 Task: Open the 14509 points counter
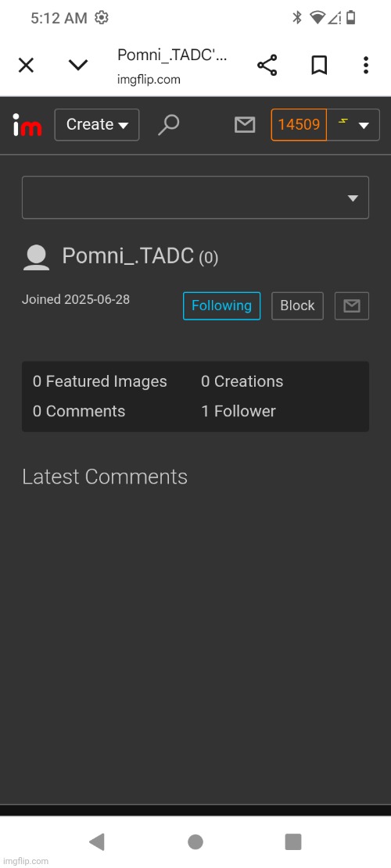click(299, 124)
